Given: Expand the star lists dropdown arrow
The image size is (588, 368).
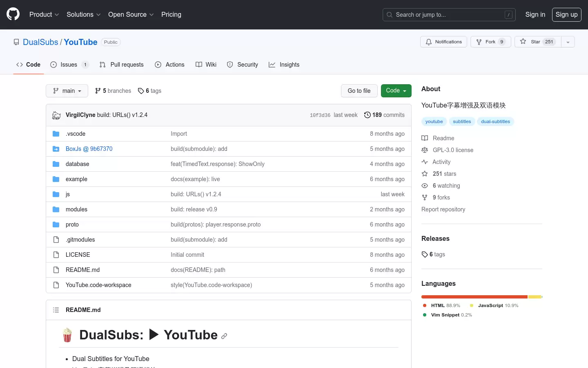Looking at the screenshot, I should (x=568, y=42).
